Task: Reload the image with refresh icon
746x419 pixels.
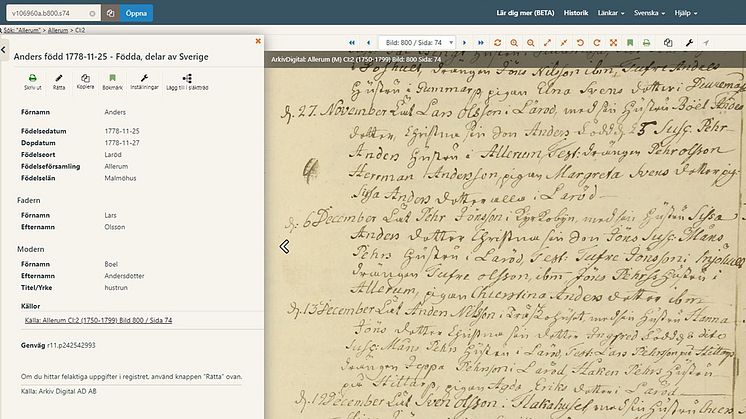Action: click(498, 43)
